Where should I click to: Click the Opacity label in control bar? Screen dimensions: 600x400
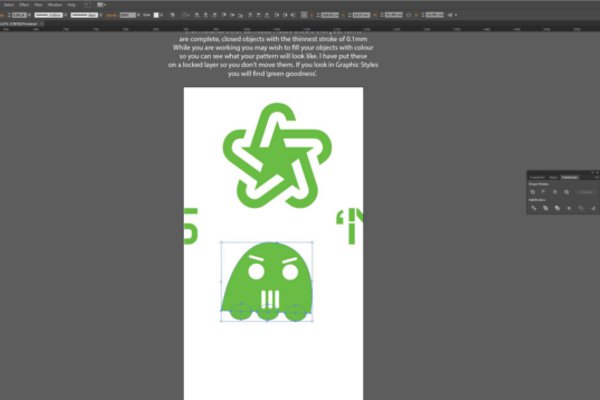click(x=111, y=15)
